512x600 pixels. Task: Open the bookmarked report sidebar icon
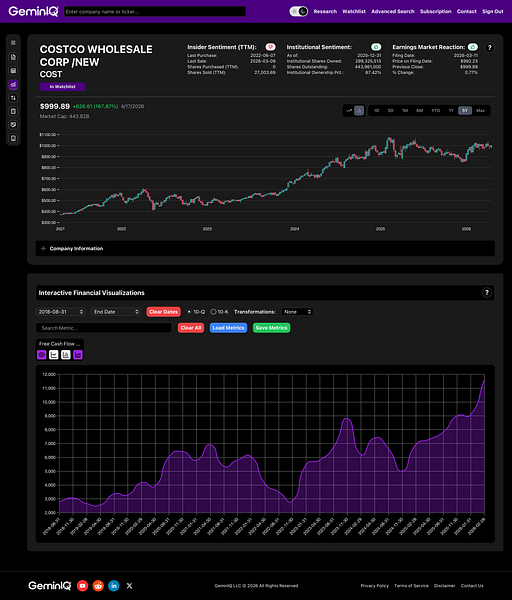(x=13, y=138)
